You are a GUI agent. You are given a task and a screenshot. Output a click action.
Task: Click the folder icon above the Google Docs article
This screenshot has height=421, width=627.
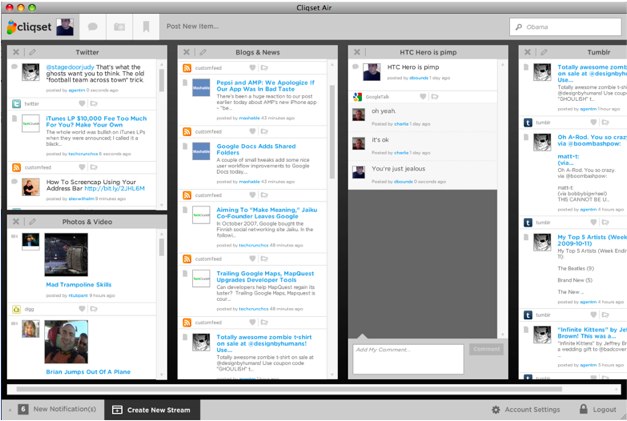[264, 131]
